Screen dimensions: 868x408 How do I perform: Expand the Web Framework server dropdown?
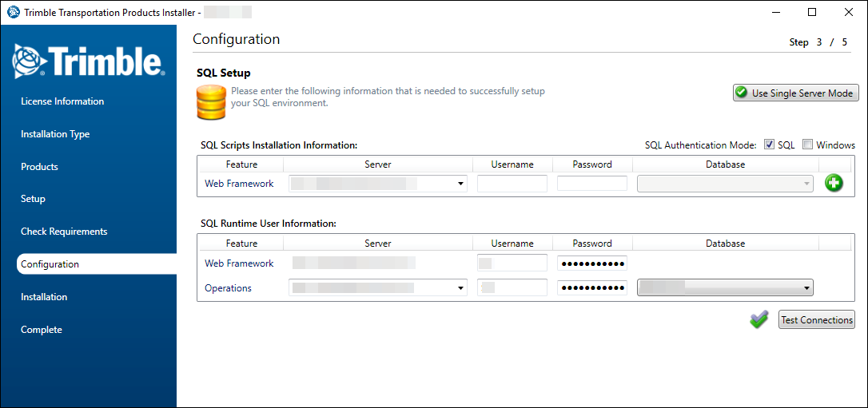pyautogui.click(x=460, y=184)
